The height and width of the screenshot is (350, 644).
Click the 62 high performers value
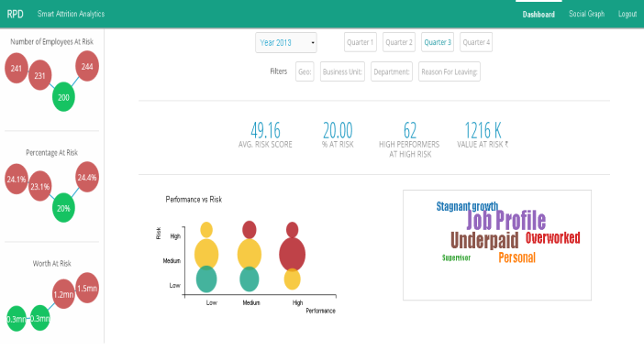(x=410, y=130)
